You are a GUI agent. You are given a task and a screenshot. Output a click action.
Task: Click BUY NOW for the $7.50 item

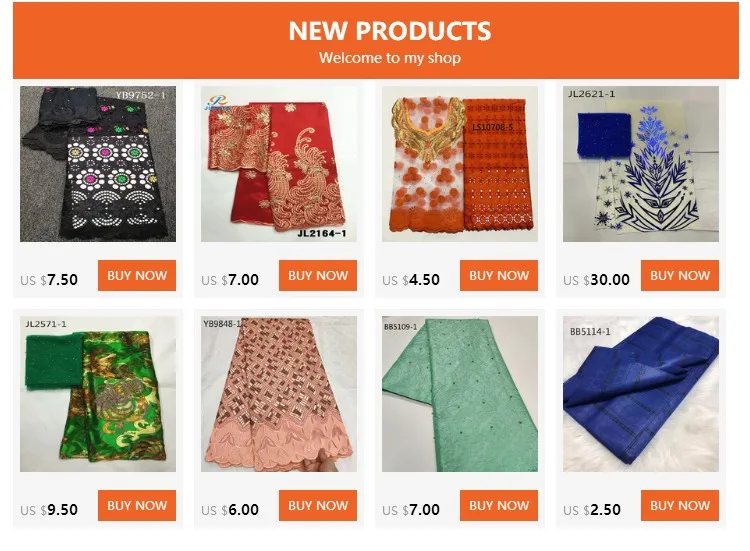pyautogui.click(x=137, y=276)
